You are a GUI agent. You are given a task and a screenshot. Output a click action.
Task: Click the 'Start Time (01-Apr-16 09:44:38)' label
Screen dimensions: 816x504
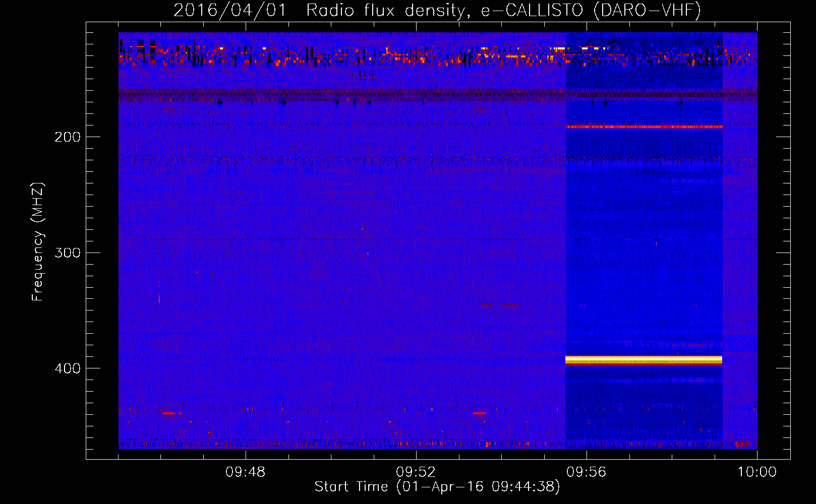pyautogui.click(x=437, y=487)
